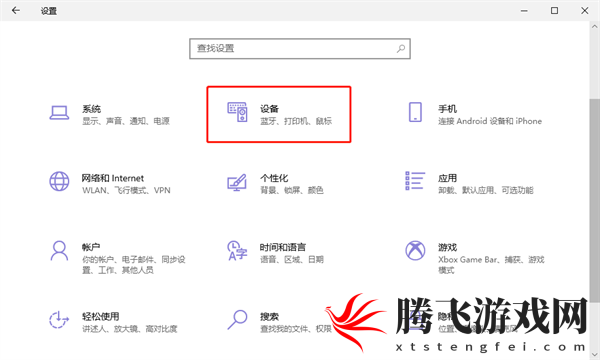Screen dimensions: 600x360
Task: Open the 手机 settings title
Action: point(447,109)
